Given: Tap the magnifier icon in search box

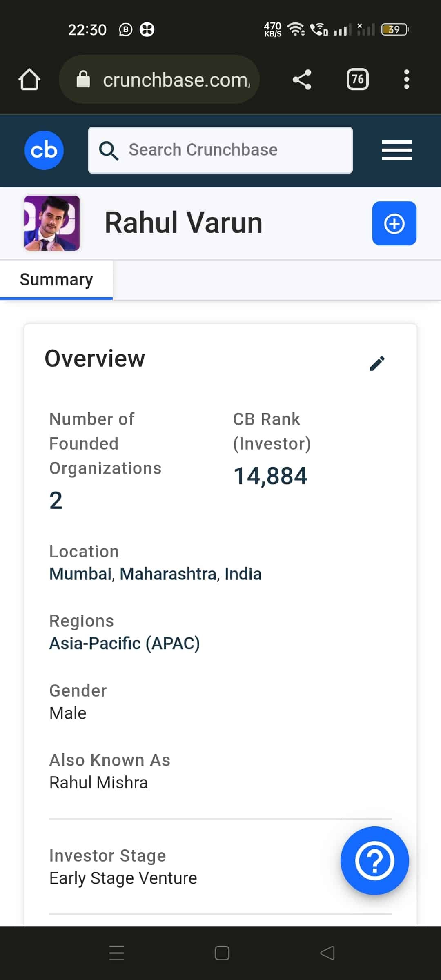Looking at the screenshot, I should click(x=109, y=151).
